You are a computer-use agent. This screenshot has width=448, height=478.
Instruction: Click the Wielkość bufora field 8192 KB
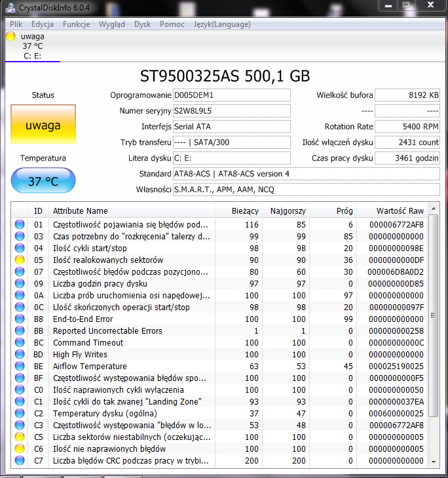(x=407, y=95)
